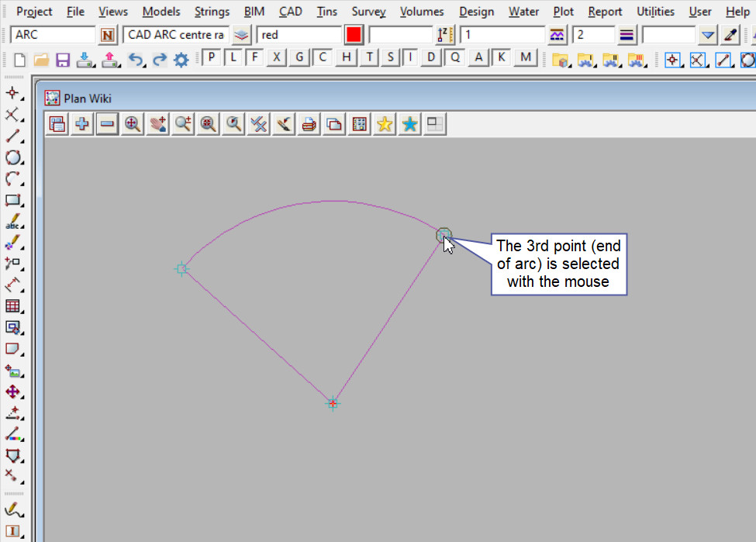This screenshot has height=542, width=756.
Task: Open the model layers picker beside CAD ARC
Action: [x=242, y=35]
